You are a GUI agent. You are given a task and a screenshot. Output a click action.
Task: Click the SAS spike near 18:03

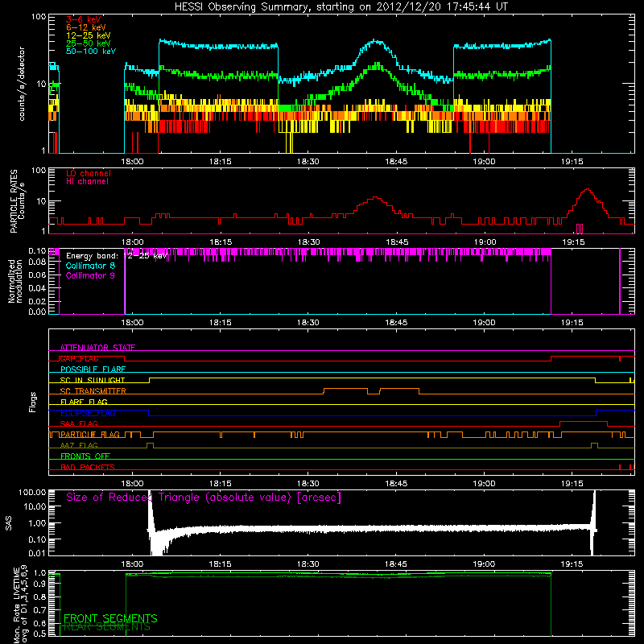(151, 510)
